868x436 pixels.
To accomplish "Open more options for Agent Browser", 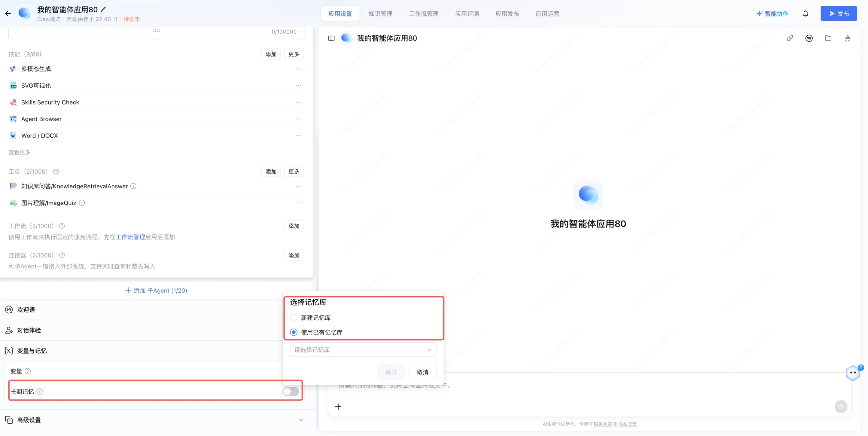I will click(298, 119).
